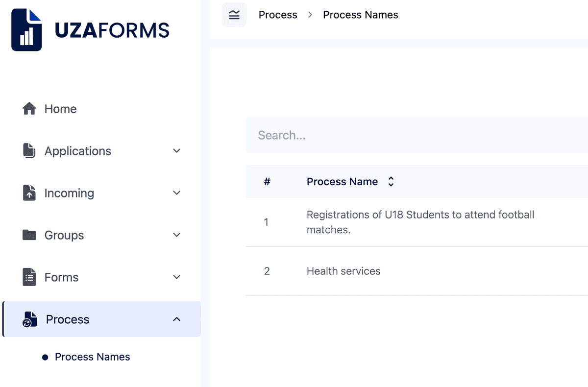Image resolution: width=588 pixels, height=387 pixels.
Task: Click the UZAFORMS logo icon
Action: pyautogui.click(x=26, y=30)
